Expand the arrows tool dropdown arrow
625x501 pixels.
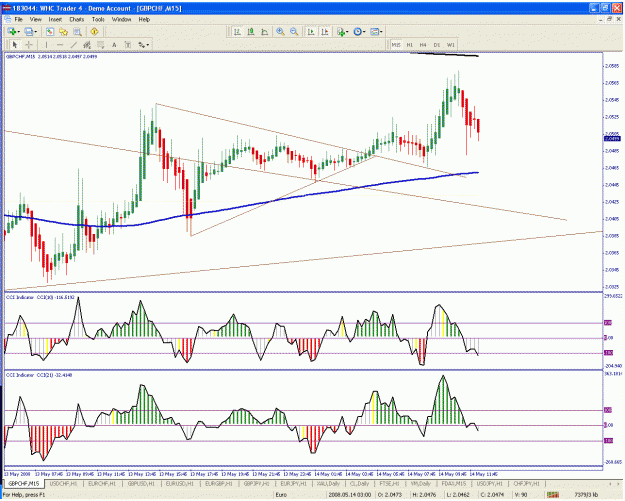click(148, 45)
